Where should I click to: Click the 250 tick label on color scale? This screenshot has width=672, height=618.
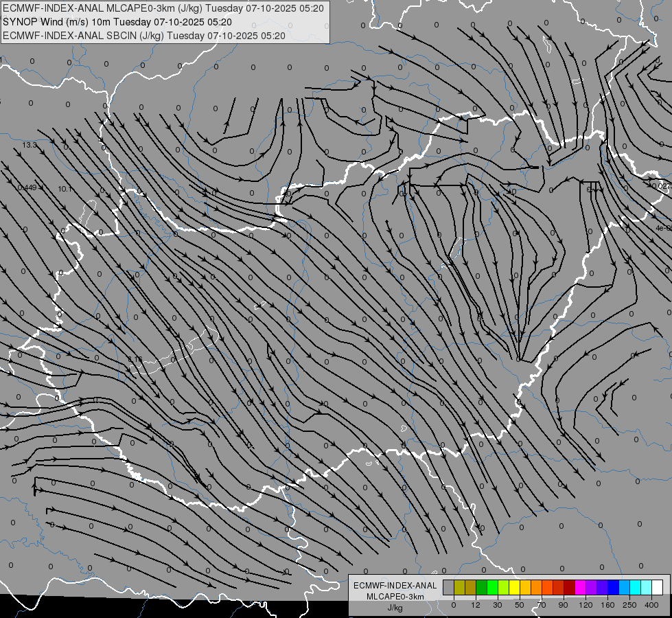[x=629, y=605]
